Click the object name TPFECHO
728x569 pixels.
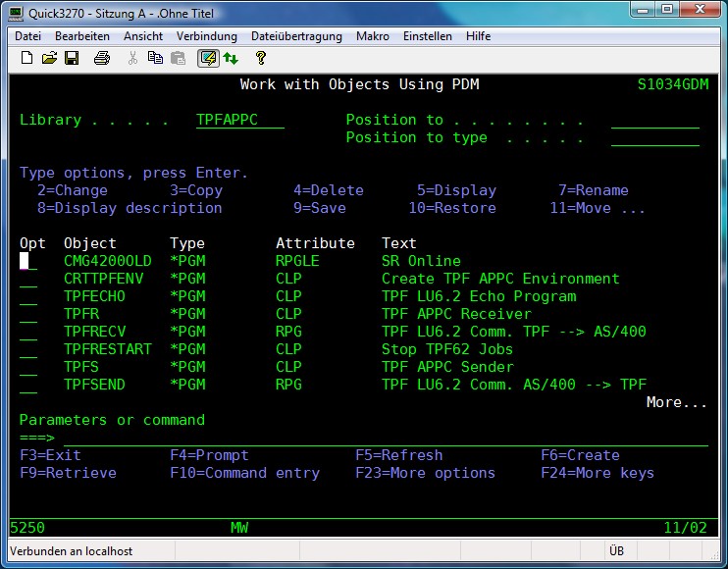pyautogui.click(x=94, y=296)
